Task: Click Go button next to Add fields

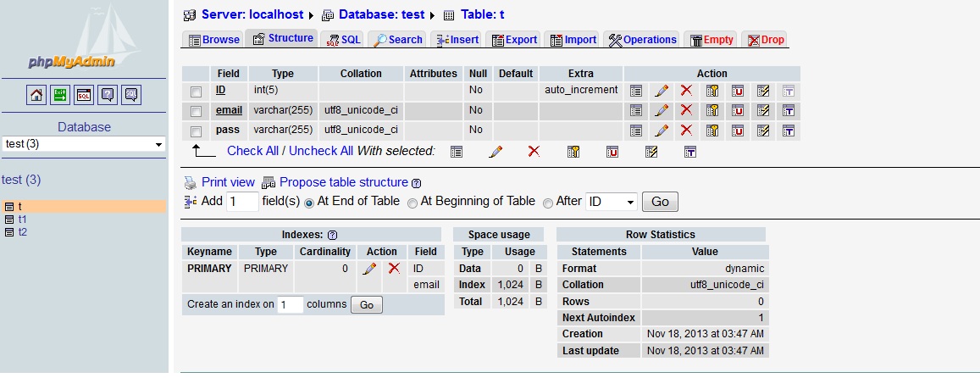Action: pyautogui.click(x=660, y=202)
